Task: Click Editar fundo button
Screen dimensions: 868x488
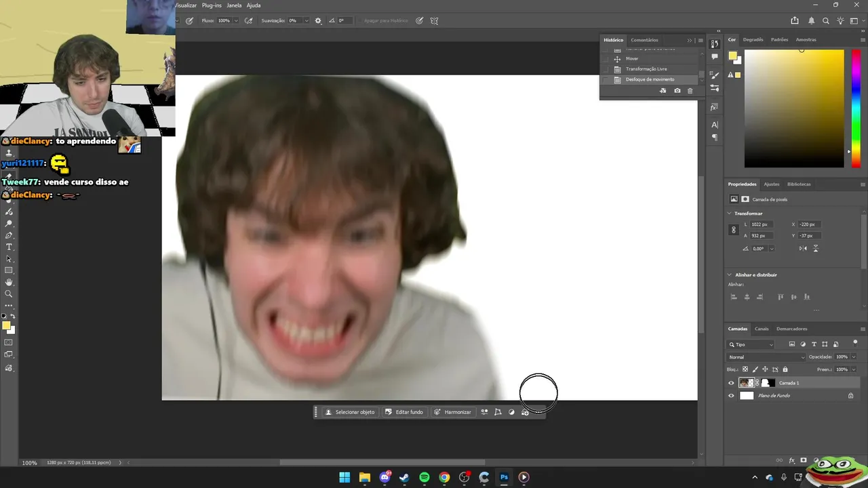Action: point(404,412)
